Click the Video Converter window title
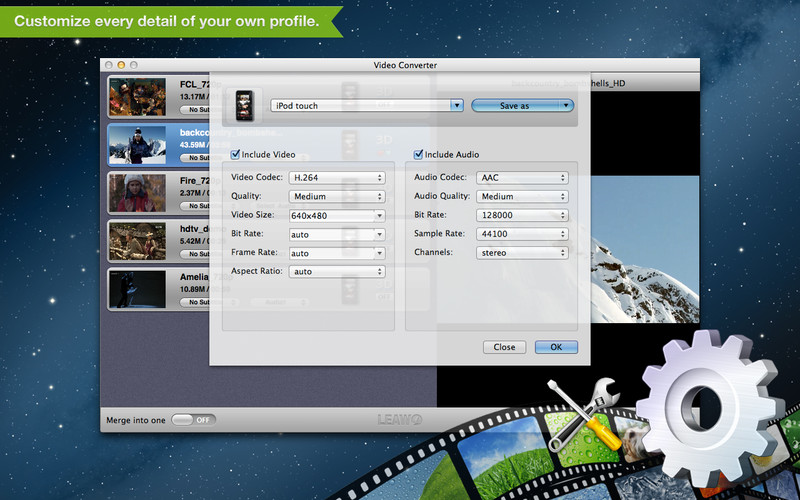The height and width of the screenshot is (500, 800). [405, 65]
